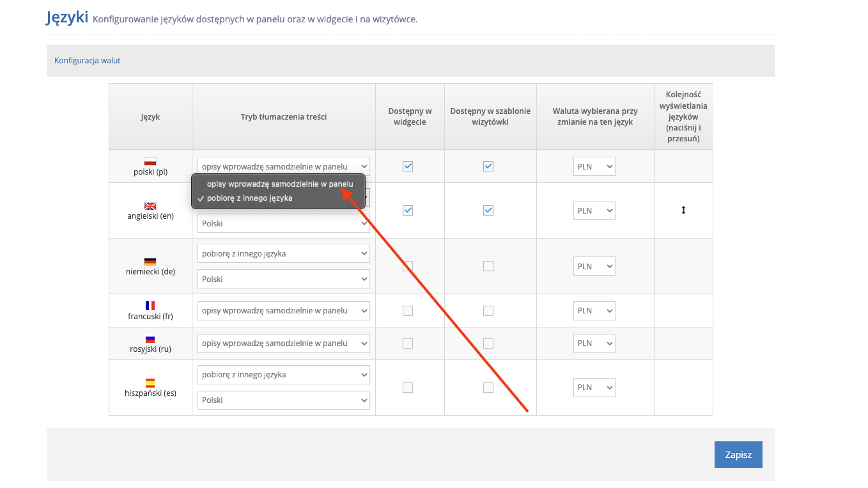Click the Polish flag icon
Viewport: 868px width, 488px height.
click(150, 162)
